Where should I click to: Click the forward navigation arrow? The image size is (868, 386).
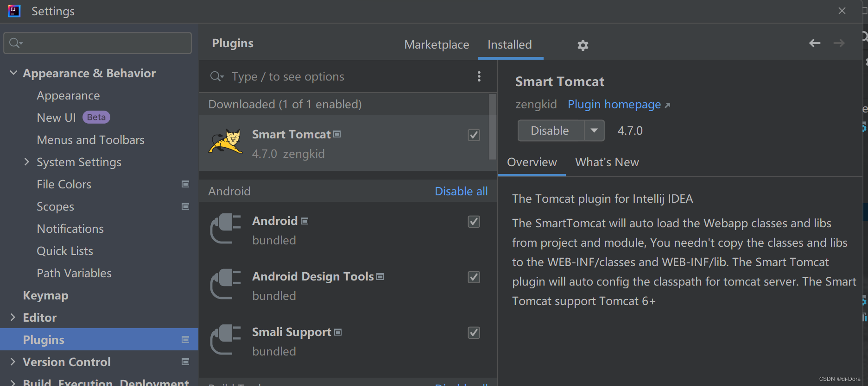click(839, 43)
